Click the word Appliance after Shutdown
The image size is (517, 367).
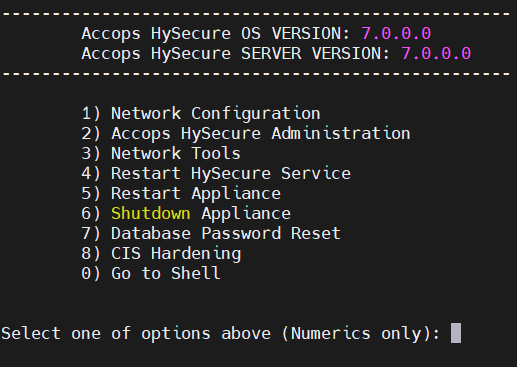(x=246, y=214)
